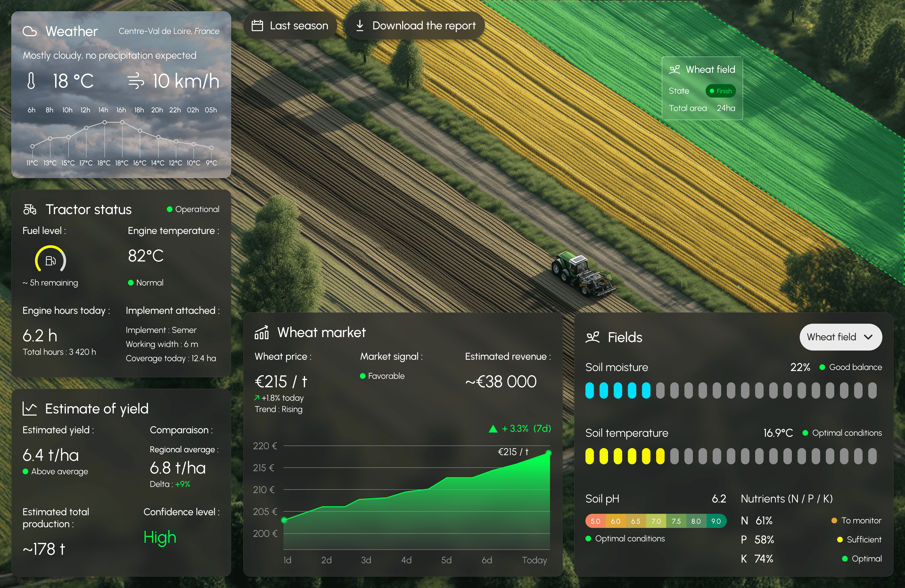Click Download the report
Screen dimensions: 905x588
pyautogui.click(x=424, y=25)
